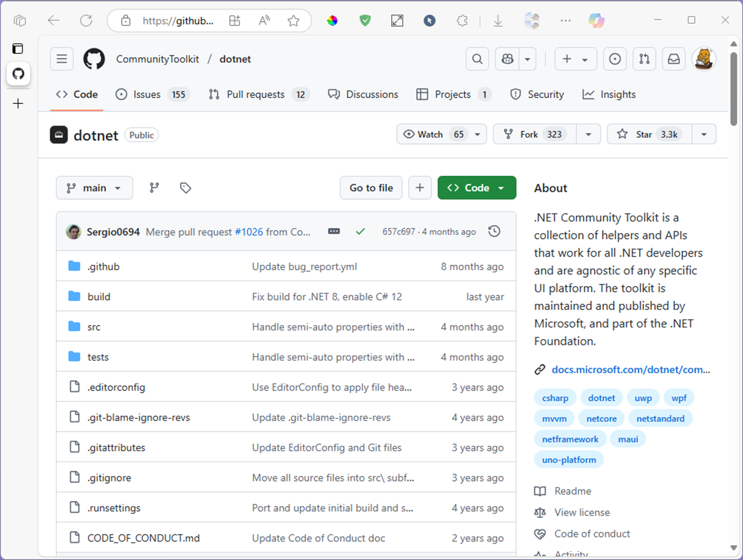The image size is (743, 560).
Task: Open the csharp topic tag
Action: point(555,398)
